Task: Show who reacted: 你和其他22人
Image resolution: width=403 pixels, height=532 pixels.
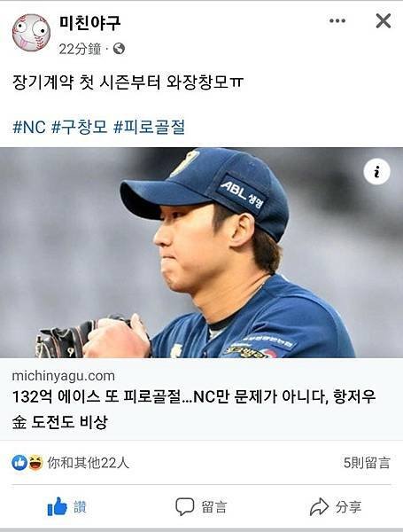Action: (x=88, y=463)
